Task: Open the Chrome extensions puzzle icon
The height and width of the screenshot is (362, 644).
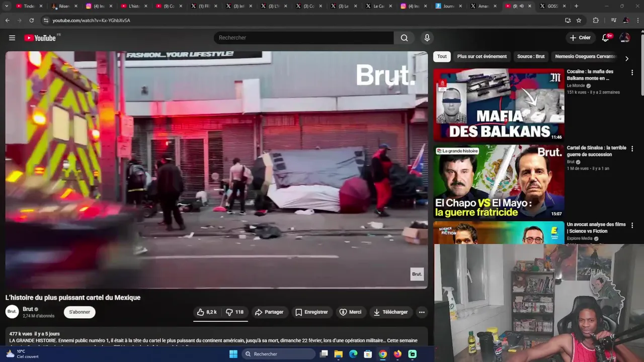Action: [x=596, y=20]
